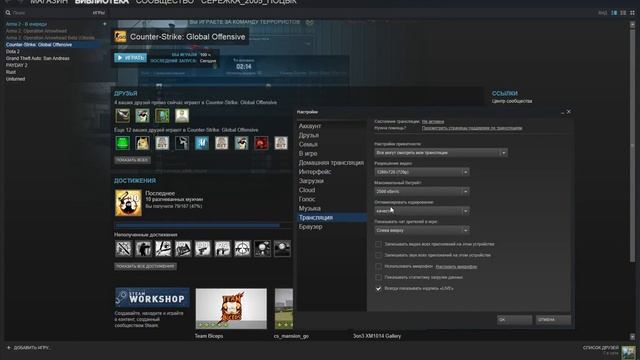This screenshot has width=640, height=360.
Task: Open the bright green friend avatar
Action: tap(122, 143)
